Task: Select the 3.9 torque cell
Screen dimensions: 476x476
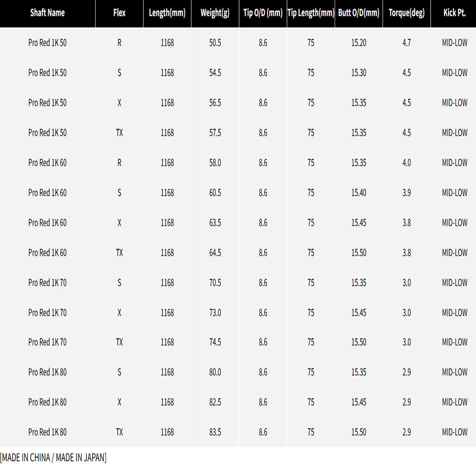Action: tap(406, 193)
